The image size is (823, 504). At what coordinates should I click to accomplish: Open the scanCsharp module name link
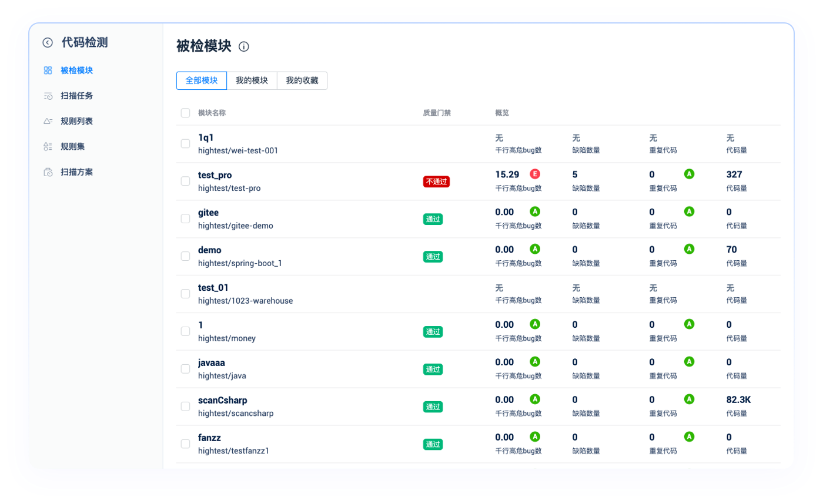[x=223, y=400]
